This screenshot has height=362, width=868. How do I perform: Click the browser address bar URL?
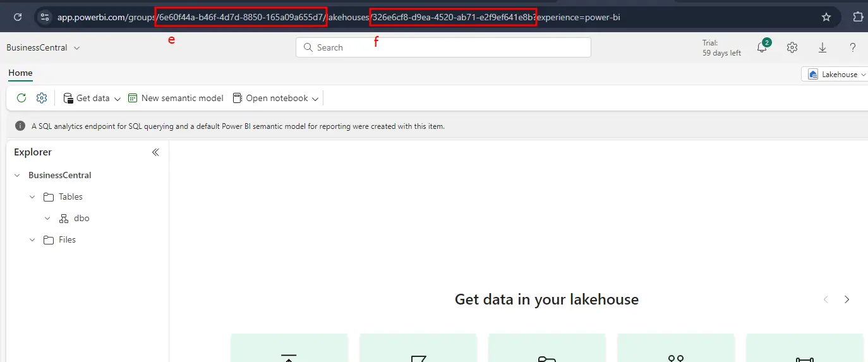click(x=339, y=17)
